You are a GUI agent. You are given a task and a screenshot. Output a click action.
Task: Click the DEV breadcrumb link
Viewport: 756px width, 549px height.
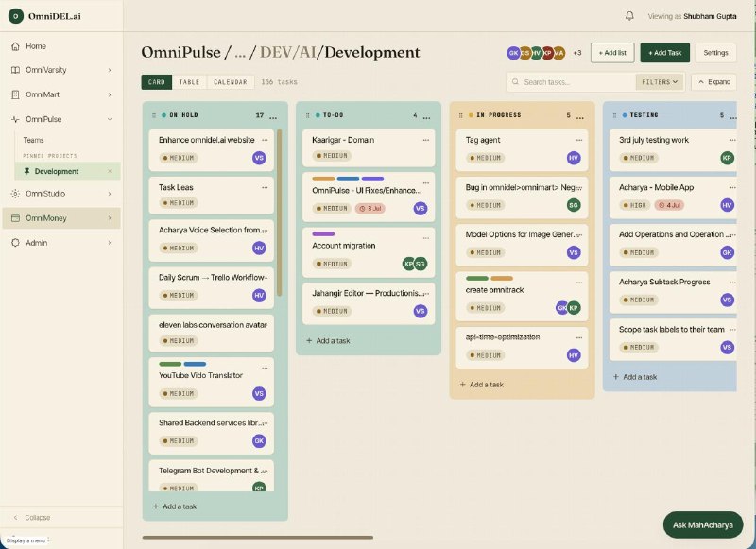coord(276,52)
